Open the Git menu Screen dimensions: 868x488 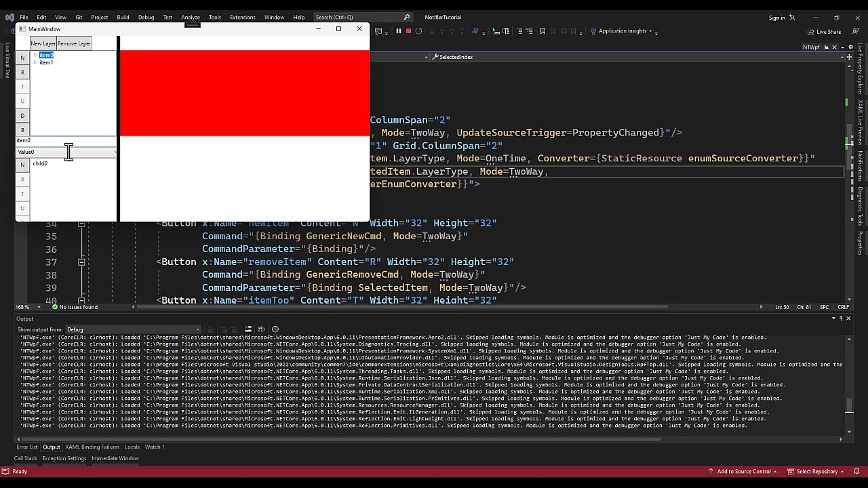click(79, 17)
